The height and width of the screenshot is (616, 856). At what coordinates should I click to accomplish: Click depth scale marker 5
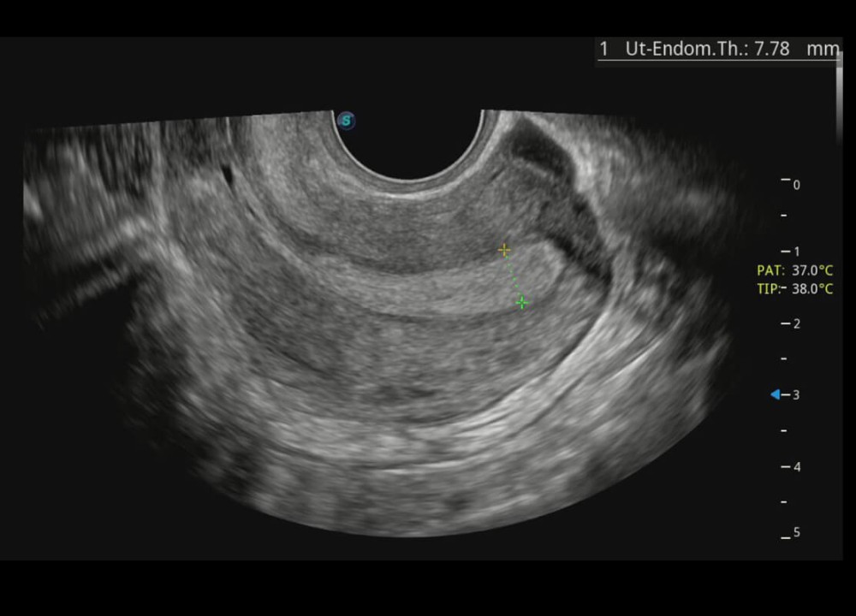(796, 533)
